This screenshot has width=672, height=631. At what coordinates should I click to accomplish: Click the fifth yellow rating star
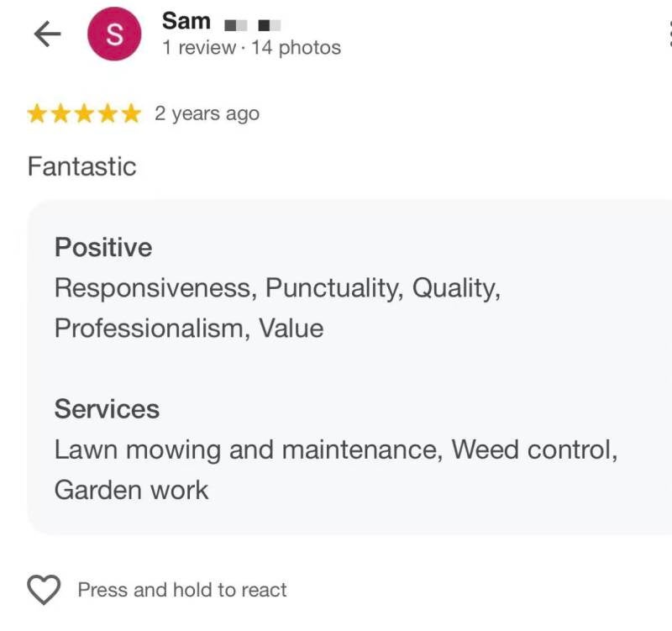131,114
